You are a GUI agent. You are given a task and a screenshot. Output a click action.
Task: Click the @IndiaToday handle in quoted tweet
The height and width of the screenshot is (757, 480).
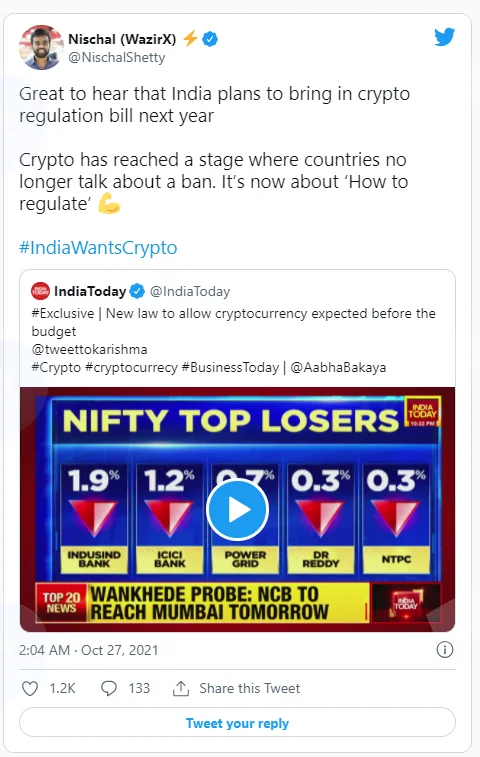(x=190, y=292)
